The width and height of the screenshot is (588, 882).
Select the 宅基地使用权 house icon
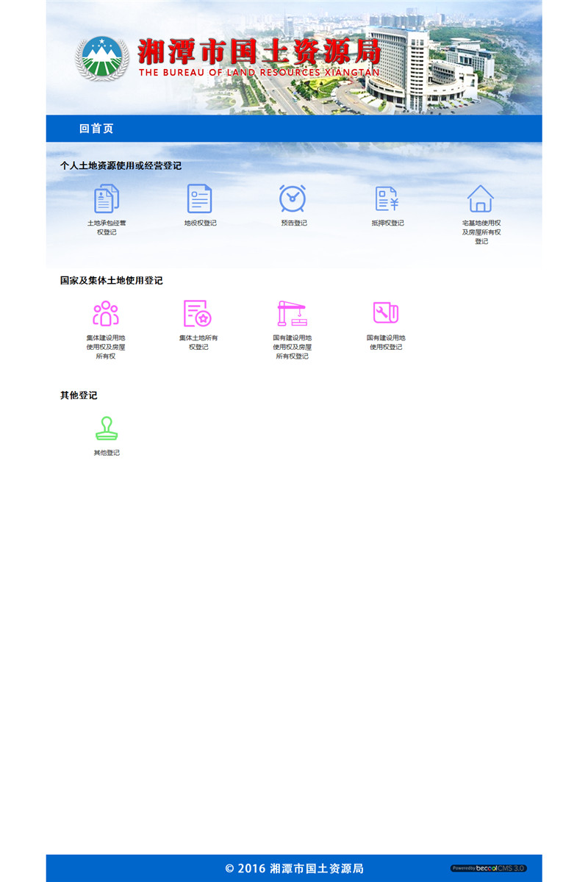[x=481, y=198]
